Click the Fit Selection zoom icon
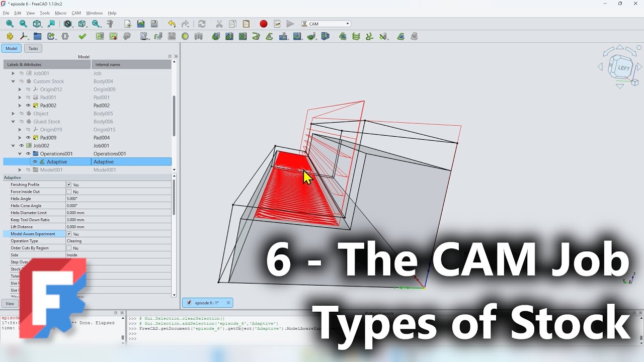This screenshot has width=644, height=362. 23,24
